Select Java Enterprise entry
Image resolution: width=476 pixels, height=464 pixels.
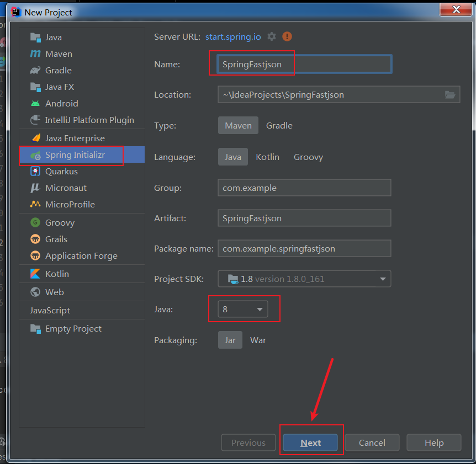(82, 138)
